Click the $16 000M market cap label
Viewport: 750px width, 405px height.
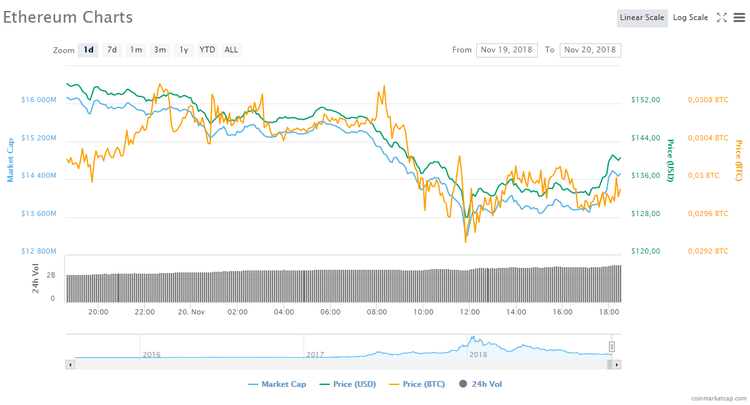39,100
